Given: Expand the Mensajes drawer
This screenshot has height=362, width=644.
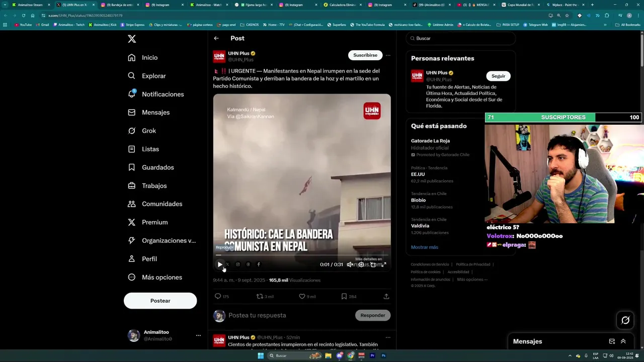Looking at the screenshot, I should [623, 341].
